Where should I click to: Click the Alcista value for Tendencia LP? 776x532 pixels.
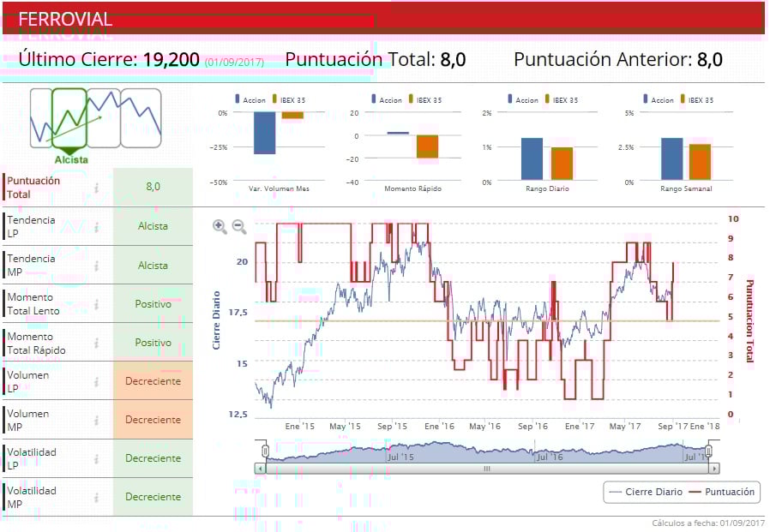(153, 226)
